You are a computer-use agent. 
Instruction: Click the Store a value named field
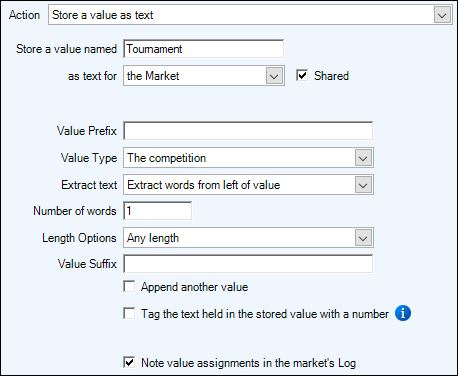(x=203, y=49)
